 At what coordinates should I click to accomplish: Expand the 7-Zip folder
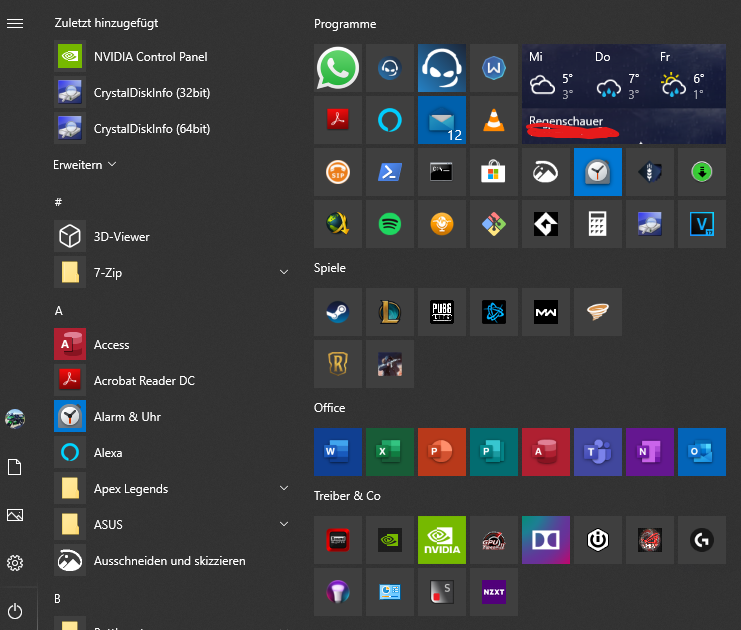click(x=284, y=272)
